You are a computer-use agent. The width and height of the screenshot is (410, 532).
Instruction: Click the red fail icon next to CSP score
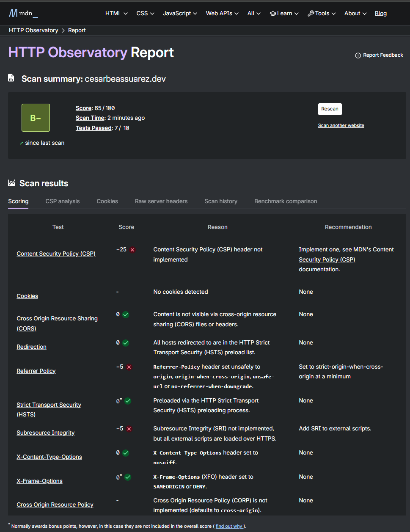[132, 250]
